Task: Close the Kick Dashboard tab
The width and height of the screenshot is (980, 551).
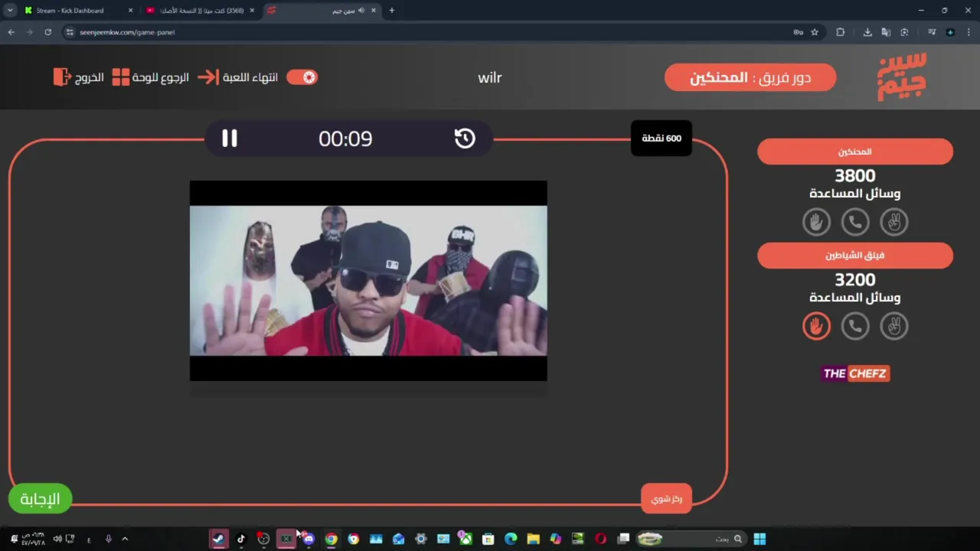Action: tap(130, 11)
